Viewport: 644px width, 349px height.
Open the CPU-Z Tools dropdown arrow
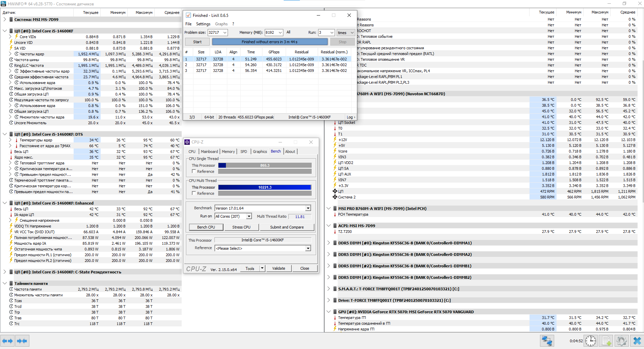click(x=262, y=268)
